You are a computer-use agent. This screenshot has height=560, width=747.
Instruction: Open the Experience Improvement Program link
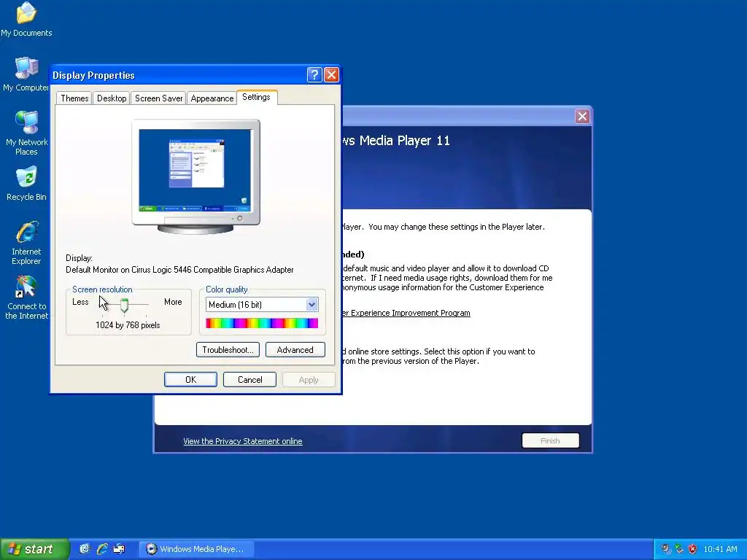pos(406,313)
